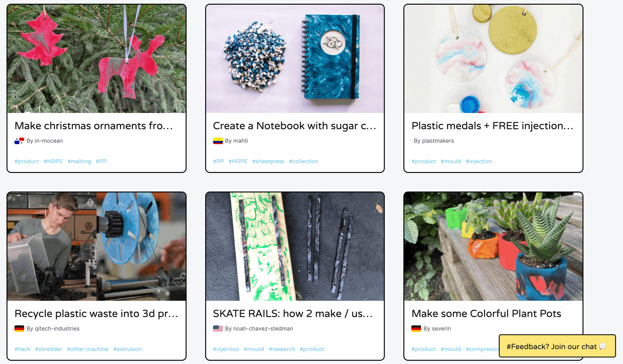Select the #research tag on the skate rails card
Viewport: 623px width, 364px height.
(282, 349)
